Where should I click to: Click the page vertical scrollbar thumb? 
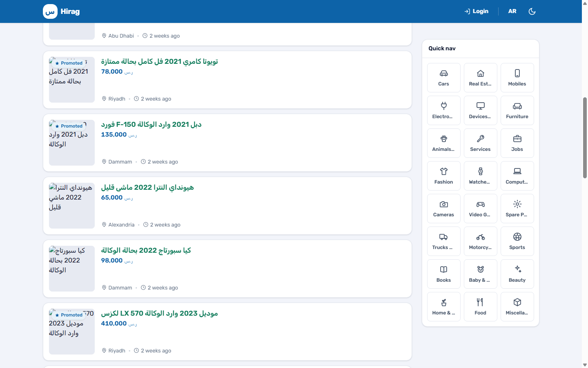585,138
